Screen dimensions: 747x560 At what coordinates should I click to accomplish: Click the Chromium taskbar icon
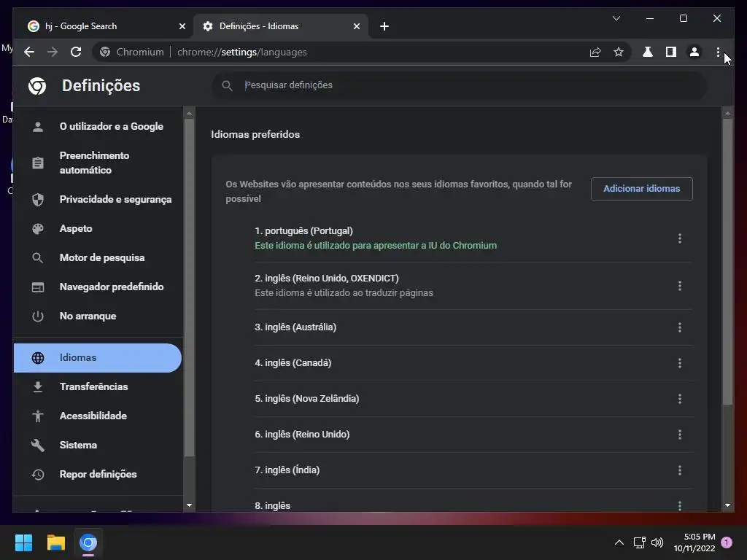(88, 542)
